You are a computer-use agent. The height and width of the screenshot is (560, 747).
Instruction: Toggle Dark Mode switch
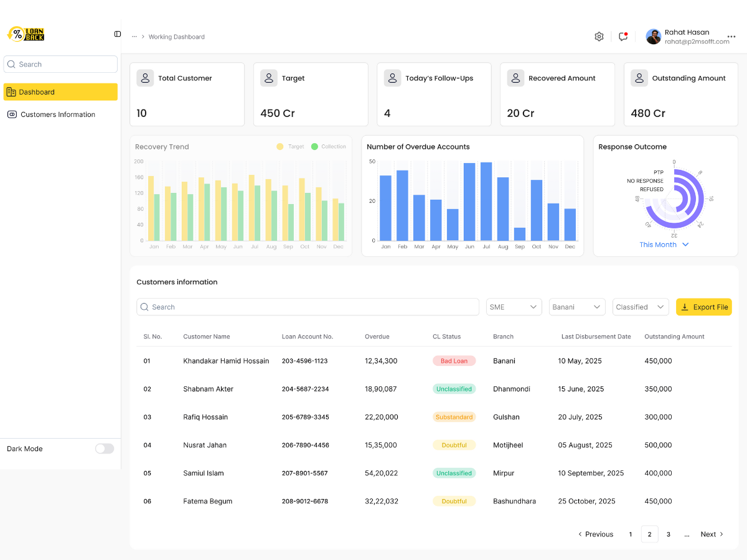105,449
